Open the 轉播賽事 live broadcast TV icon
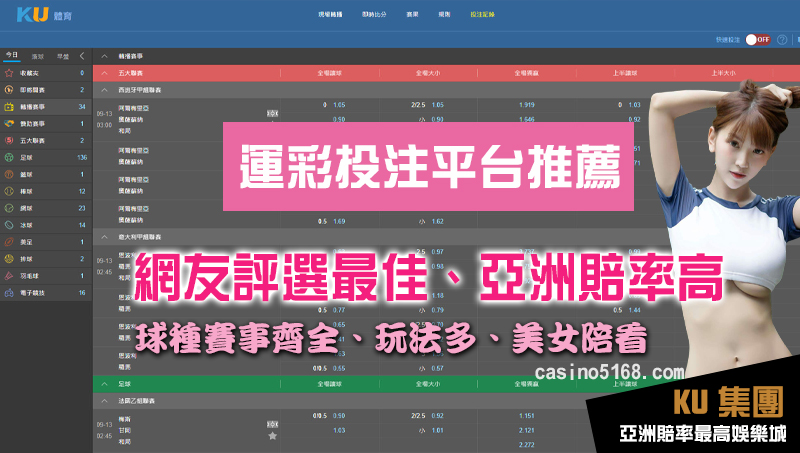The image size is (800, 453). point(9,107)
